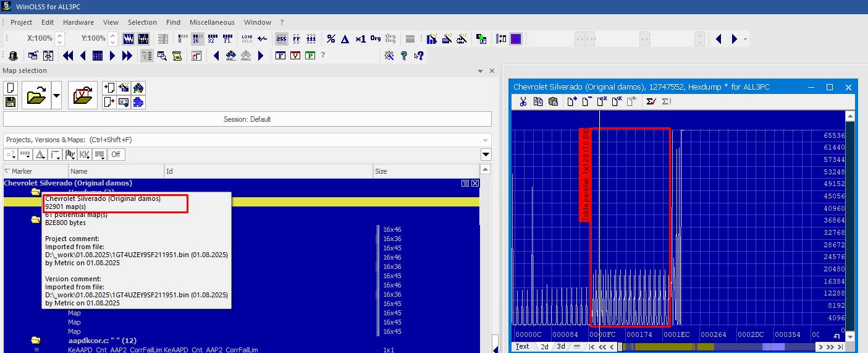868x353 pixels.
Task: Click the magnifier search window icon
Action: (162, 56)
